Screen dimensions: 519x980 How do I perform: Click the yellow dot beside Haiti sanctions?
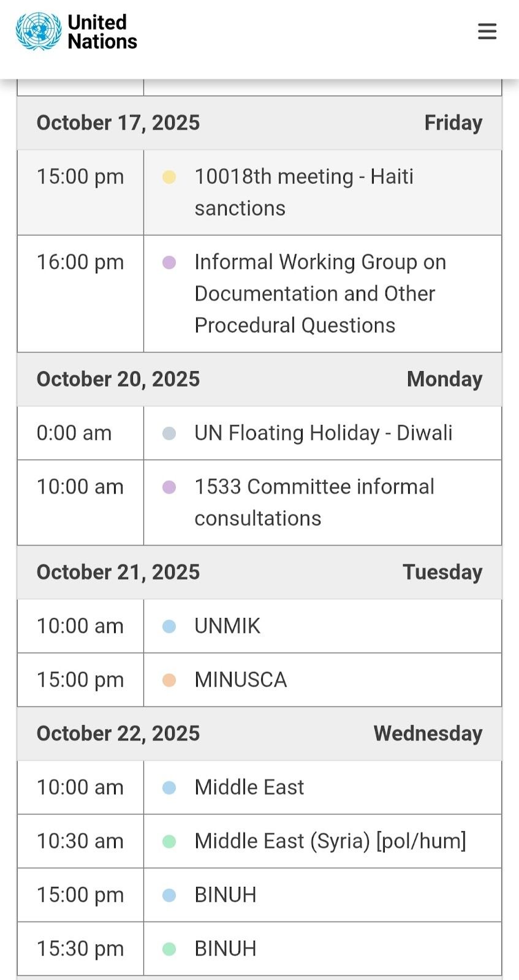(x=169, y=177)
